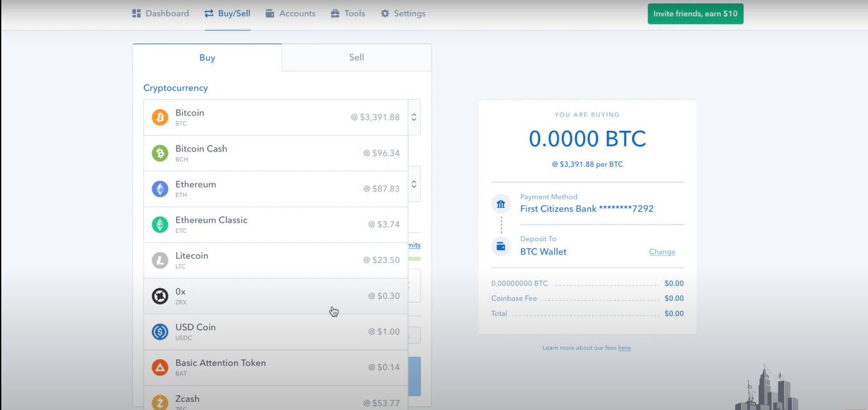The height and width of the screenshot is (410, 868).
Task: Select Ethereum Classic option
Action: [276, 225]
